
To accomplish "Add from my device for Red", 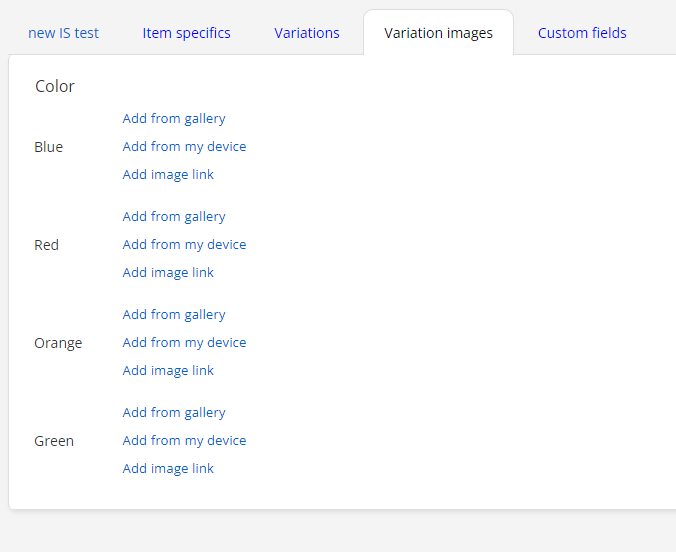I will click(x=184, y=245).
